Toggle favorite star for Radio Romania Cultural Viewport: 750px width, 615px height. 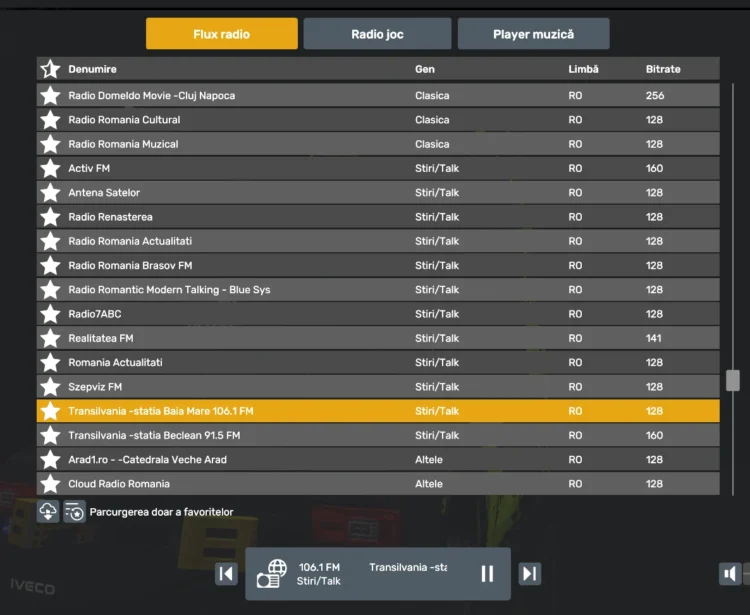point(50,120)
